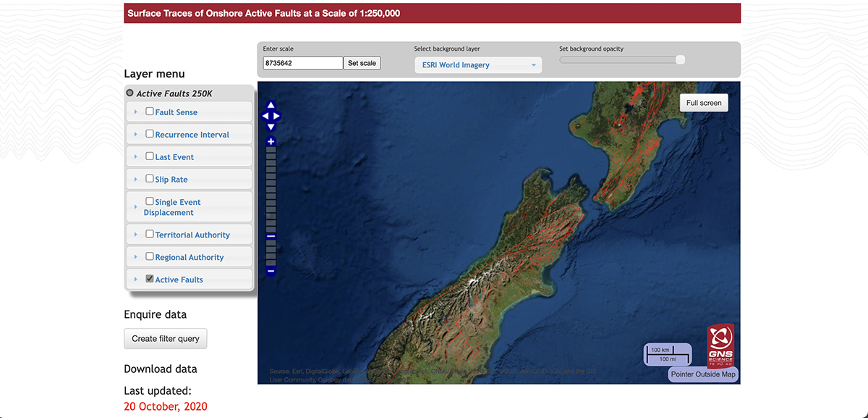Image resolution: width=868 pixels, height=420 pixels.
Task: Click the Surface Traces page title banner
Action: click(x=432, y=13)
